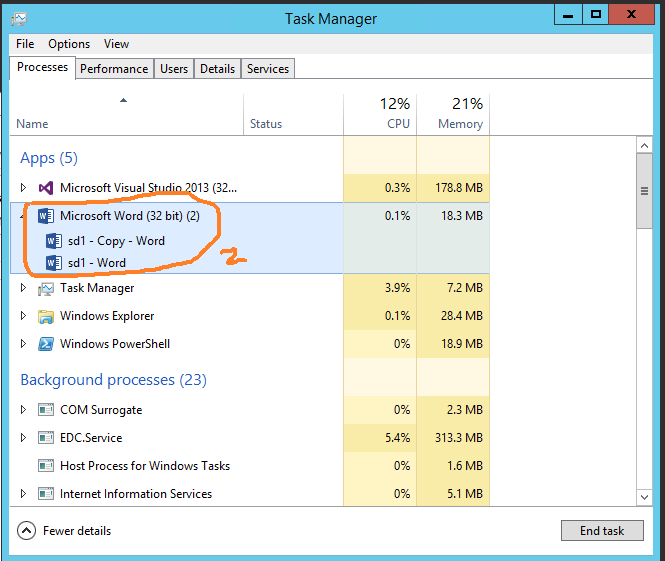
Task: Click the scrollbar down arrow
Action: click(x=645, y=497)
